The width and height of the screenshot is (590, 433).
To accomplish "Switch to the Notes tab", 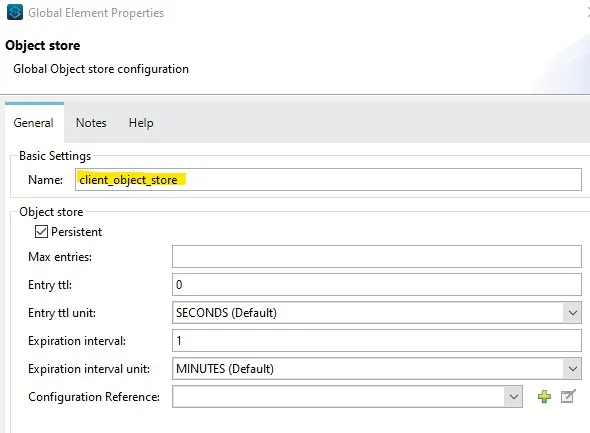I will point(91,123).
